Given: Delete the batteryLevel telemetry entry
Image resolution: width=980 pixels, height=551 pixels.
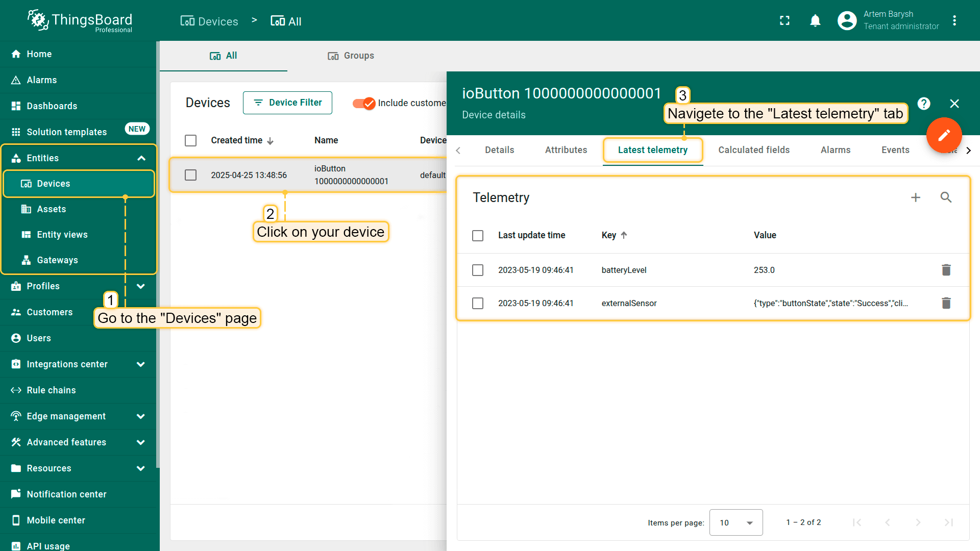Looking at the screenshot, I should click(946, 270).
